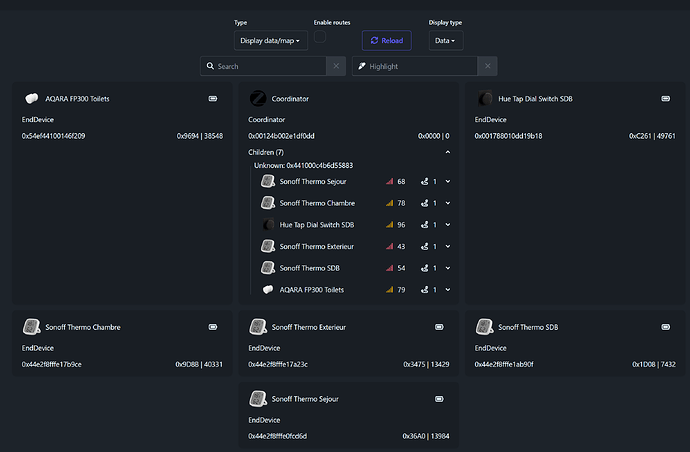The image size is (690, 452).
Task: Click the link quality icon for Hue Tap Dial Switch
Action: [390, 225]
